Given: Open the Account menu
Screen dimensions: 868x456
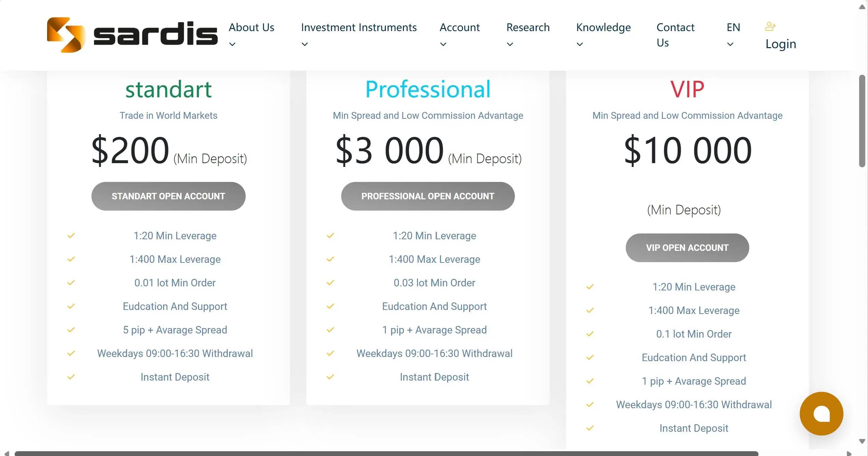Looking at the screenshot, I should (x=460, y=27).
